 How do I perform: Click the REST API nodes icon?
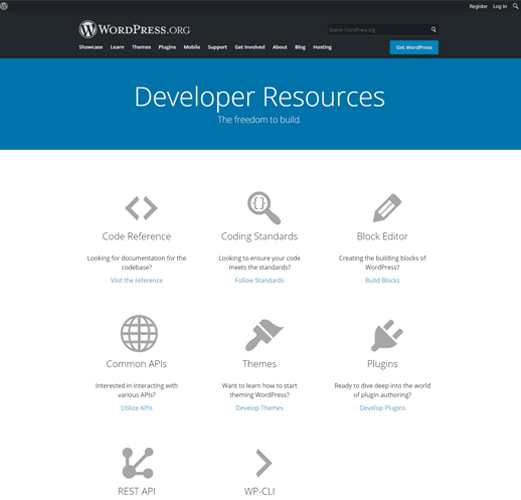(138, 463)
